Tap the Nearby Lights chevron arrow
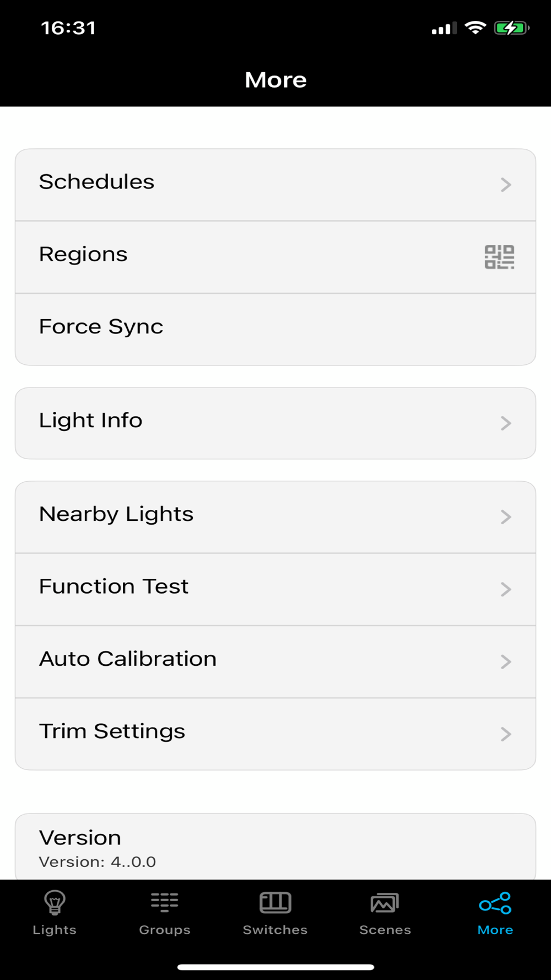The image size is (551, 980). pos(506,517)
